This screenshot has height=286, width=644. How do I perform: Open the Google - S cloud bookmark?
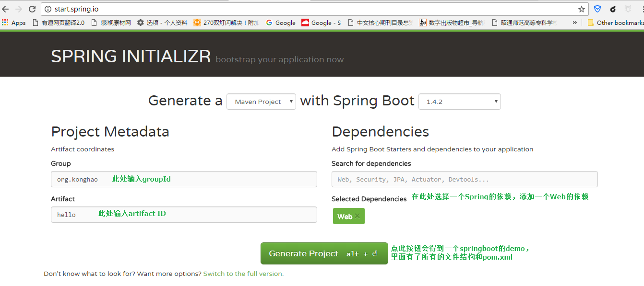tap(321, 23)
